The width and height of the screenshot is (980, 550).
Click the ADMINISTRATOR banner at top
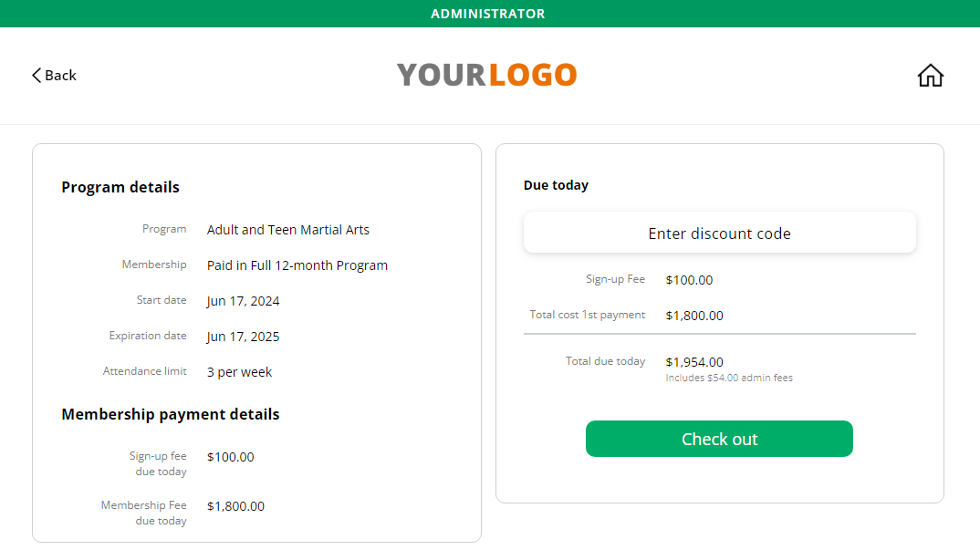(487, 13)
